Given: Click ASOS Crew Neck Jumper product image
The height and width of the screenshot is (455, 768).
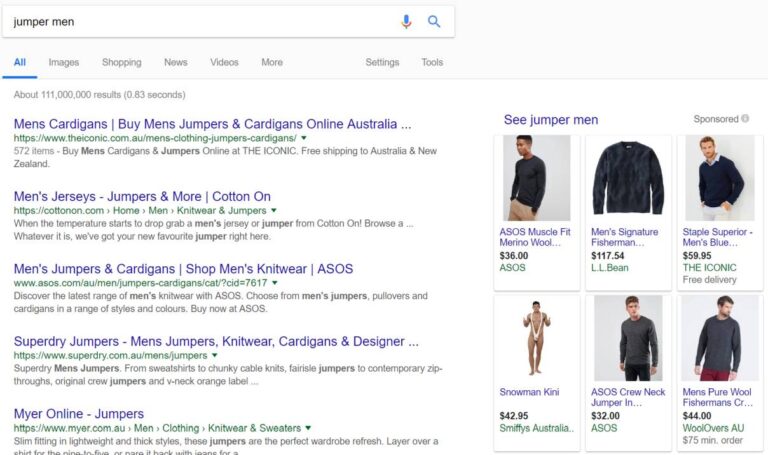Looking at the screenshot, I should [x=628, y=338].
